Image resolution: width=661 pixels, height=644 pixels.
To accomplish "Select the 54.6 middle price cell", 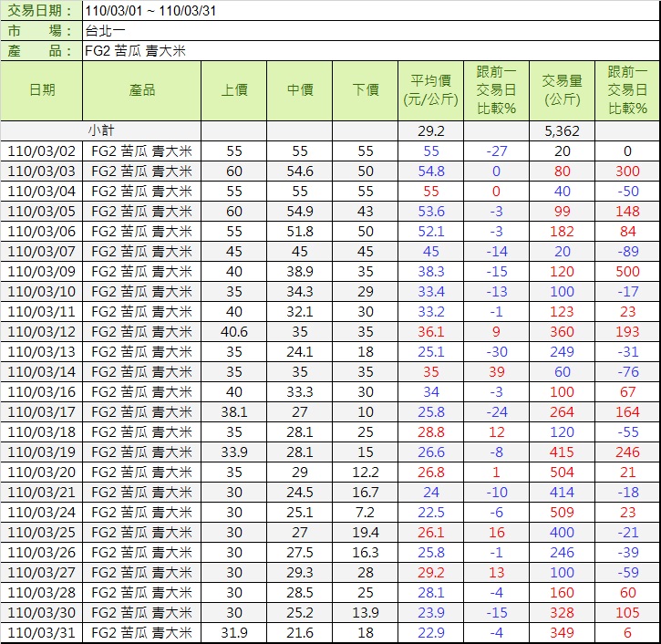I will (x=300, y=171).
